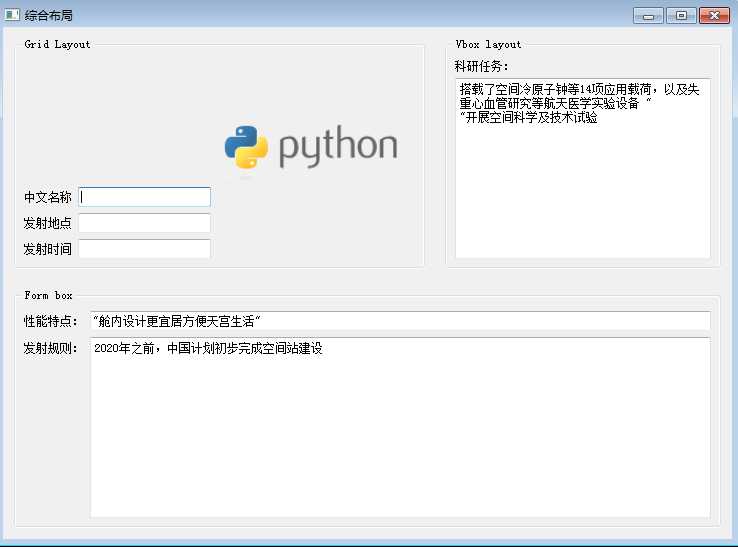This screenshot has width=738, height=549.
Task: Click the 中文名称 input field
Action: coord(144,197)
